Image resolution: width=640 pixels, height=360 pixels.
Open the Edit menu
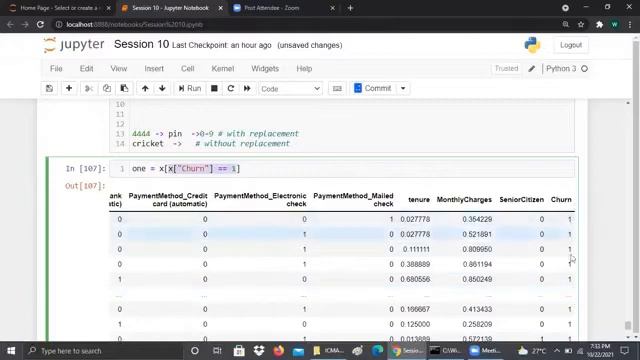click(x=86, y=69)
